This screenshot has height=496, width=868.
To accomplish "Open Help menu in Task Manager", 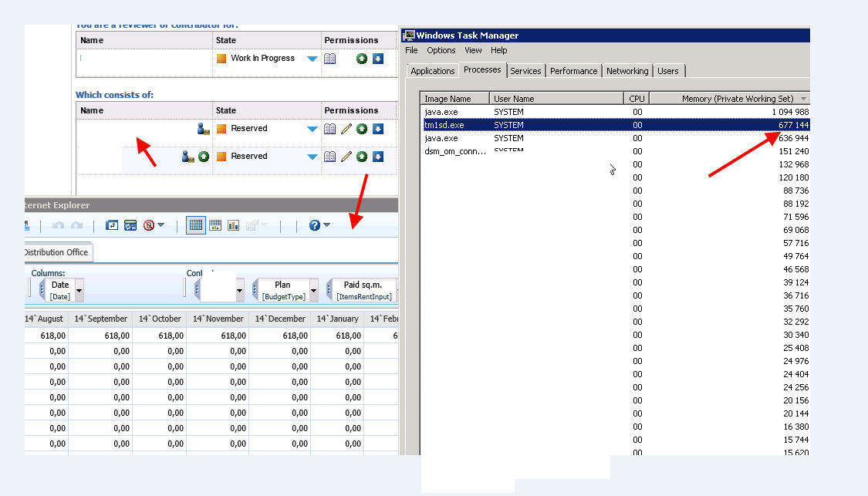I will point(498,50).
